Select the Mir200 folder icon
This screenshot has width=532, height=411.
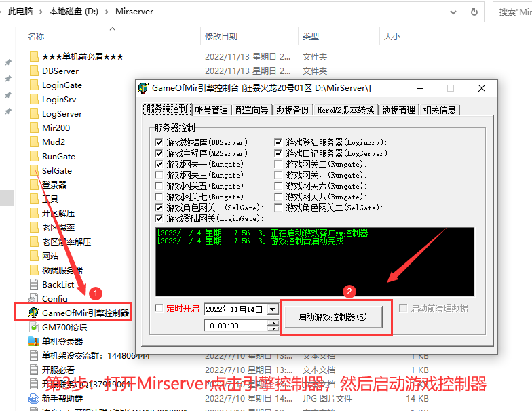tap(34, 128)
